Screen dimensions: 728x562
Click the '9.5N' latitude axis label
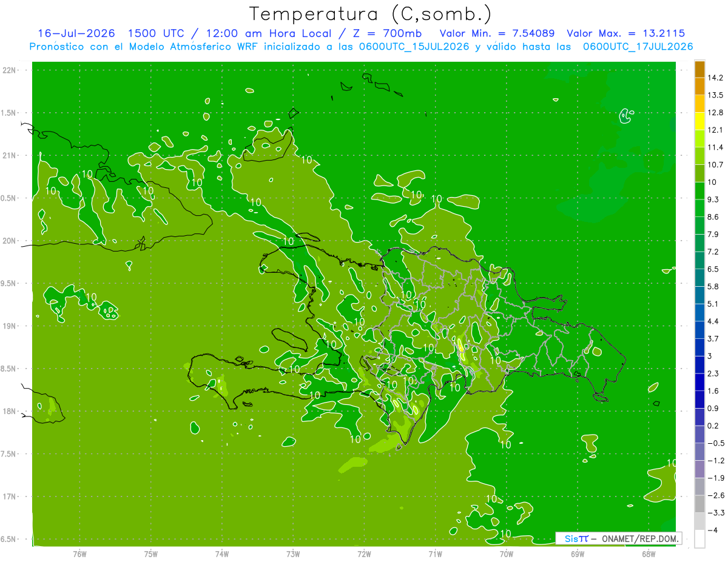8,284
